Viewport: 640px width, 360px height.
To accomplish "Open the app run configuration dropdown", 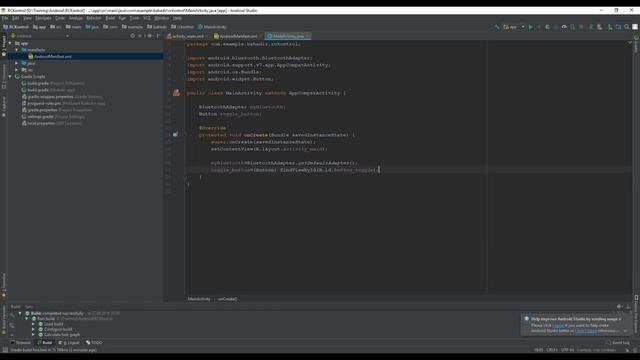I will [x=514, y=27].
